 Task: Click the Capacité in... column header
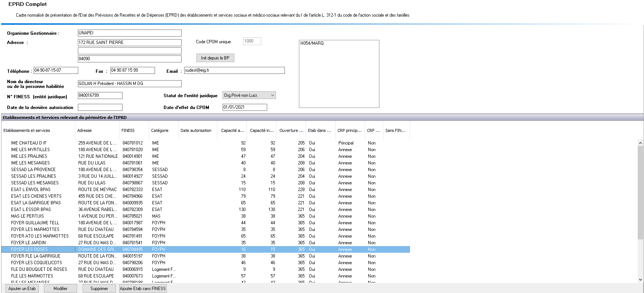(262, 130)
